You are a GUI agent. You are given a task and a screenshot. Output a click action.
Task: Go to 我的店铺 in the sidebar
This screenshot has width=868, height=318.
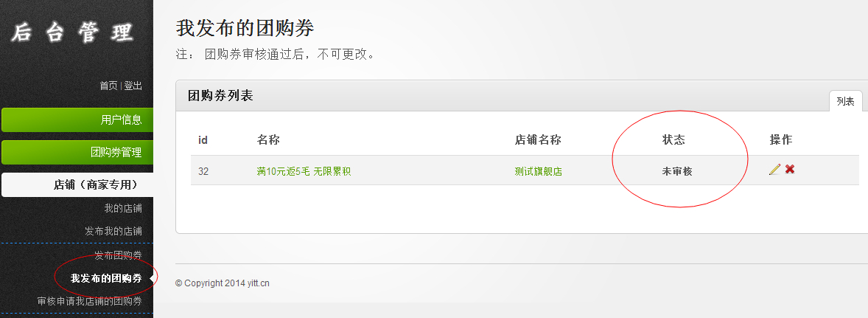click(123, 208)
